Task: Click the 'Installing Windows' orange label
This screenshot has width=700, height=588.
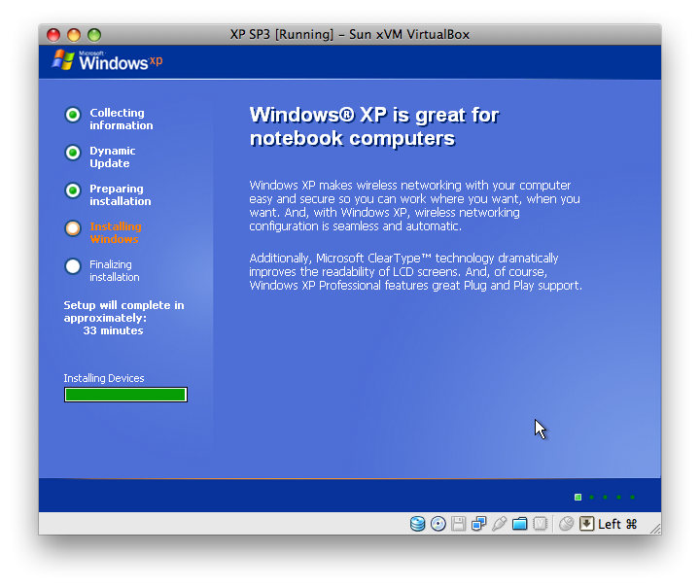Action: click(x=116, y=233)
